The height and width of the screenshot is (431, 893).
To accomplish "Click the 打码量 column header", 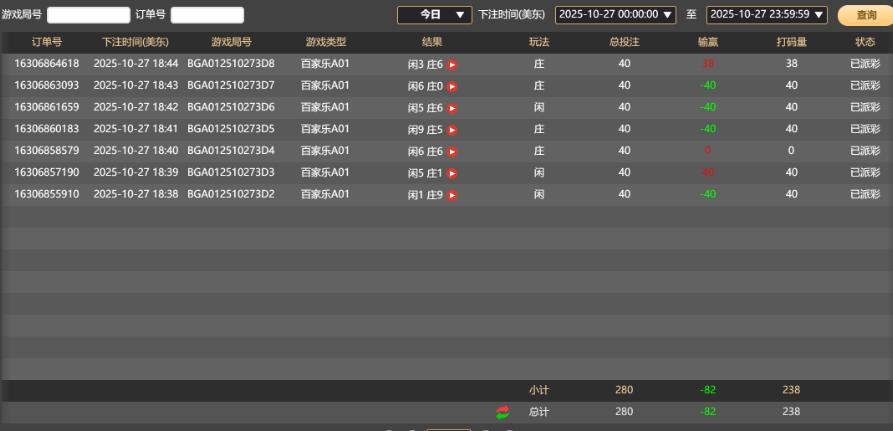I will [791, 42].
